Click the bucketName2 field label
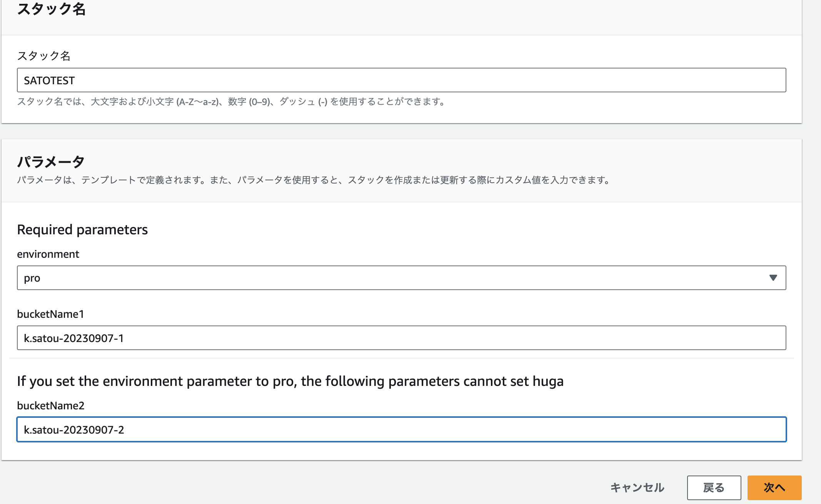Viewport: 821px width, 504px height. [x=52, y=405]
